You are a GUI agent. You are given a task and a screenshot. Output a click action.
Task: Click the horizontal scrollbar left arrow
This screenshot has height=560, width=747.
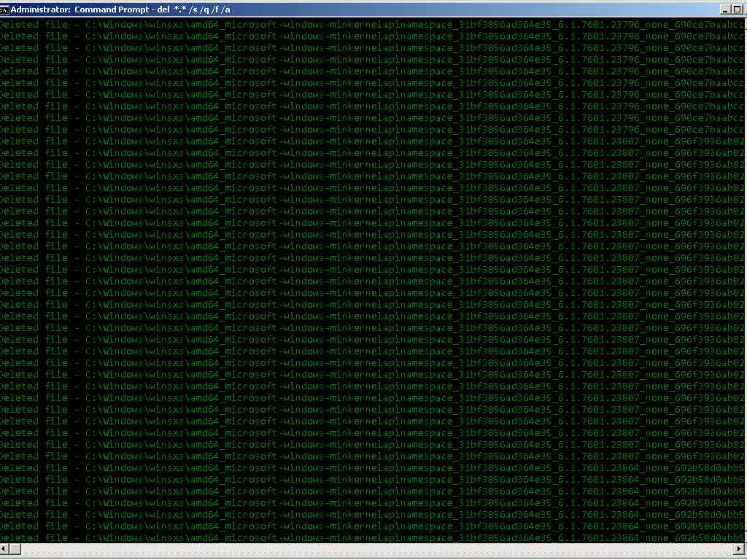(x=4, y=549)
